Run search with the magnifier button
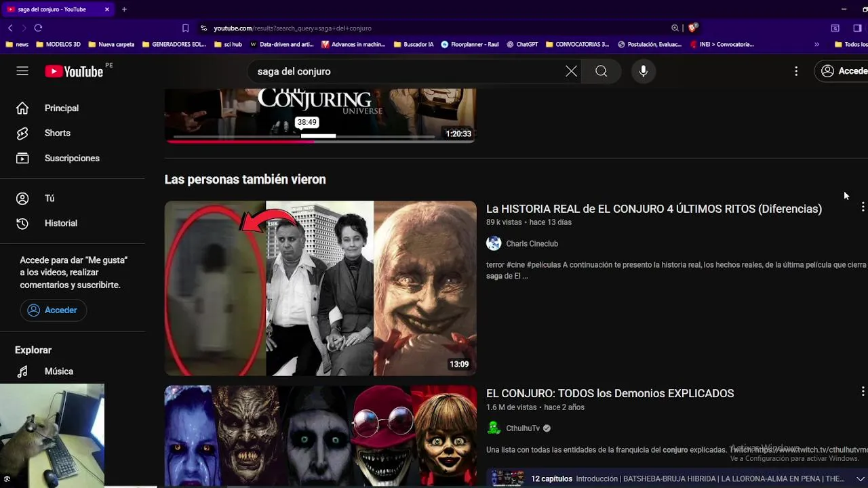868x488 pixels. pos(601,71)
